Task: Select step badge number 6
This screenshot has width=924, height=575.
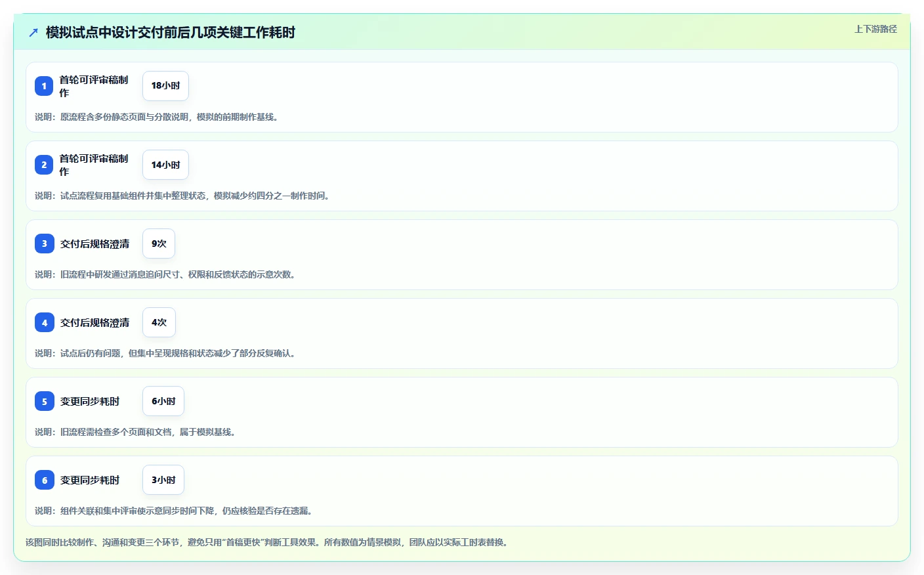Action: [44, 480]
